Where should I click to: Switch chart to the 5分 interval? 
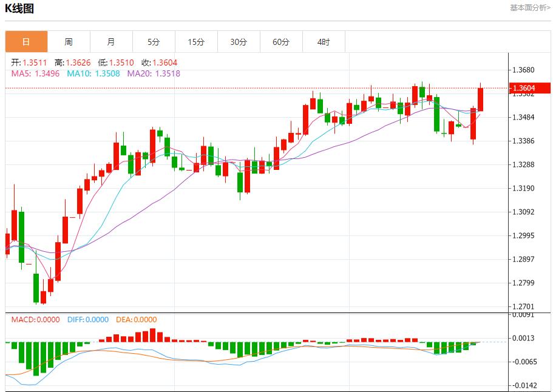[154, 42]
